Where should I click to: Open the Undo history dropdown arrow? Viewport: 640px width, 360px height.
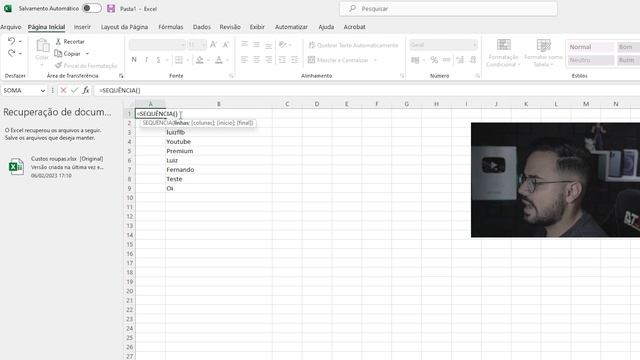[x=20, y=41]
